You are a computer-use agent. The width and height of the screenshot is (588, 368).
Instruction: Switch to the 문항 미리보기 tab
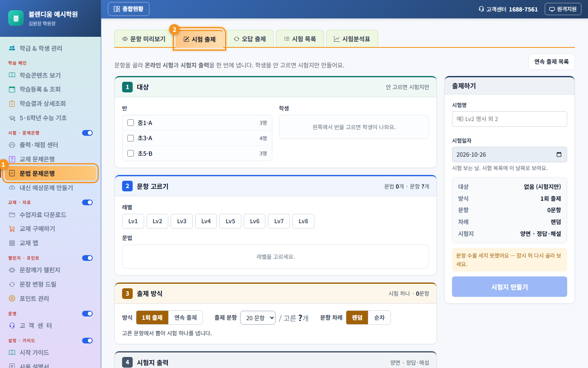coord(144,39)
